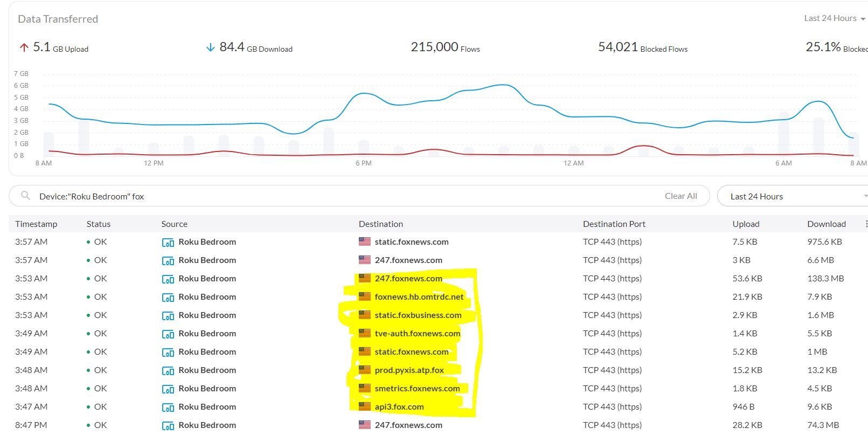The width and height of the screenshot is (868, 435).
Task: Click the 12 AM marker on the chart axis
Action: (x=573, y=163)
